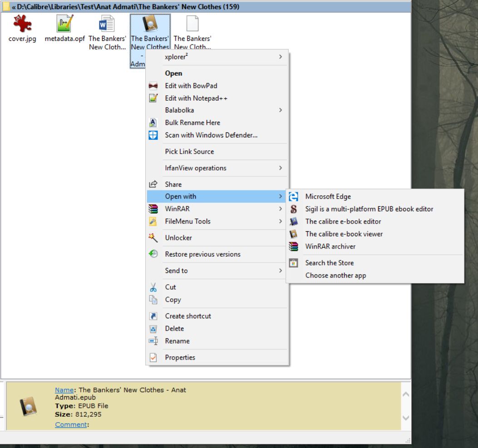Screen dimensions: 478x448
Task: Select Delete in the context menu
Action: 217,329
